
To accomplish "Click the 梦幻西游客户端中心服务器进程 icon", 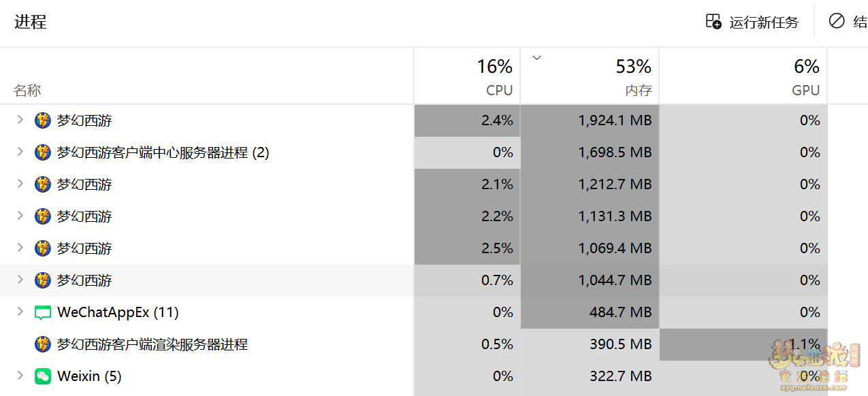I will (x=43, y=152).
